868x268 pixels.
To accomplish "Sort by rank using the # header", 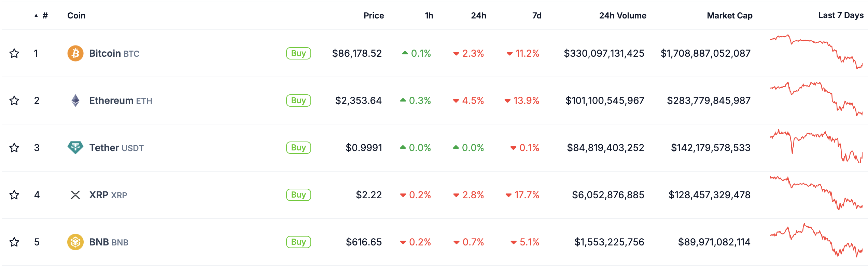I will pyautogui.click(x=45, y=16).
